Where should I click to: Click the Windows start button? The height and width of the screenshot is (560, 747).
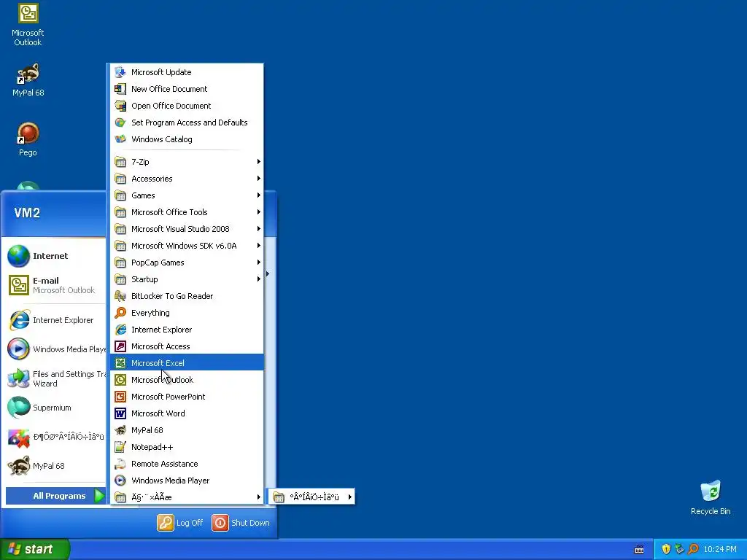pos(35,550)
